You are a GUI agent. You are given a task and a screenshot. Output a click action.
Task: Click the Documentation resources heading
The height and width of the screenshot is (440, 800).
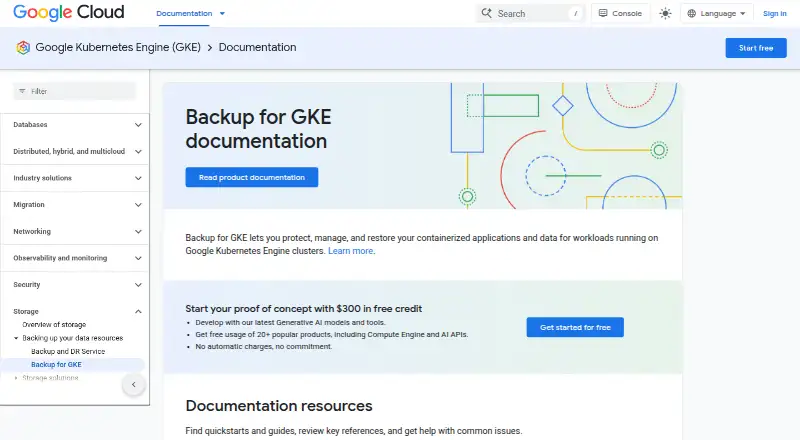click(x=279, y=406)
